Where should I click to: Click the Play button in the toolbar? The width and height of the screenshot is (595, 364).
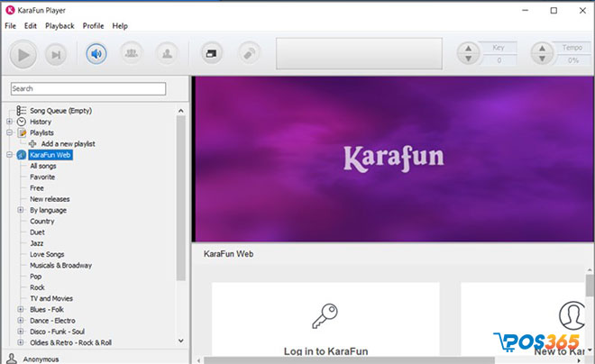(x=23, y=55)
